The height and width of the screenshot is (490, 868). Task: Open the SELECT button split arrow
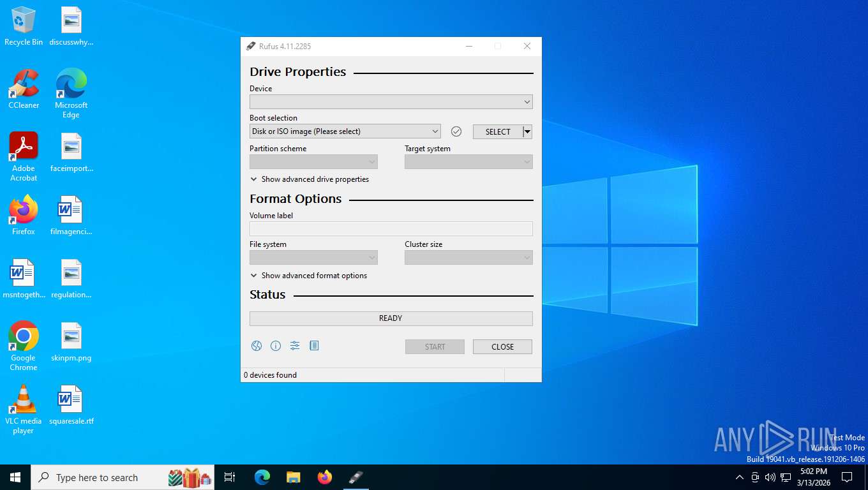[x=527, y=131]
